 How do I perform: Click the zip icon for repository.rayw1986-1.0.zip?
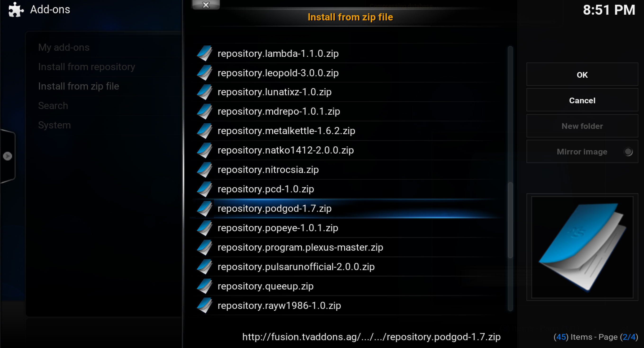204,305
